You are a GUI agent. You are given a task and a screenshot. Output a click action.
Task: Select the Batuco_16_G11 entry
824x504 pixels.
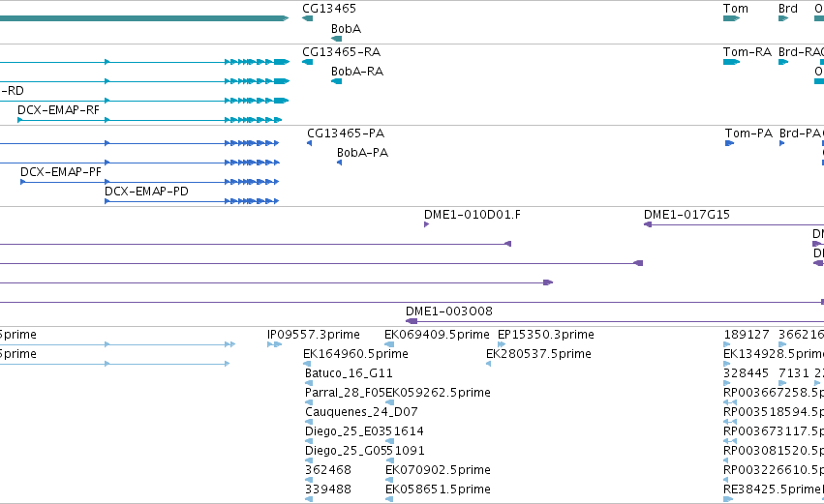(349, 373)
